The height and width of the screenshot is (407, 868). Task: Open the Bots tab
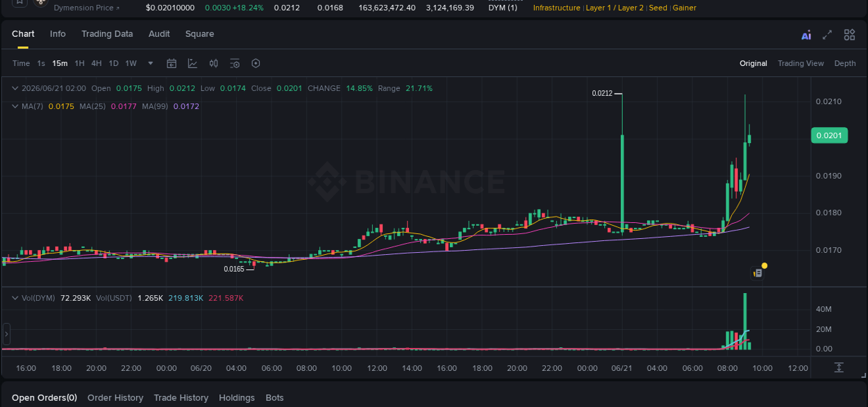(x=274, y=398)
